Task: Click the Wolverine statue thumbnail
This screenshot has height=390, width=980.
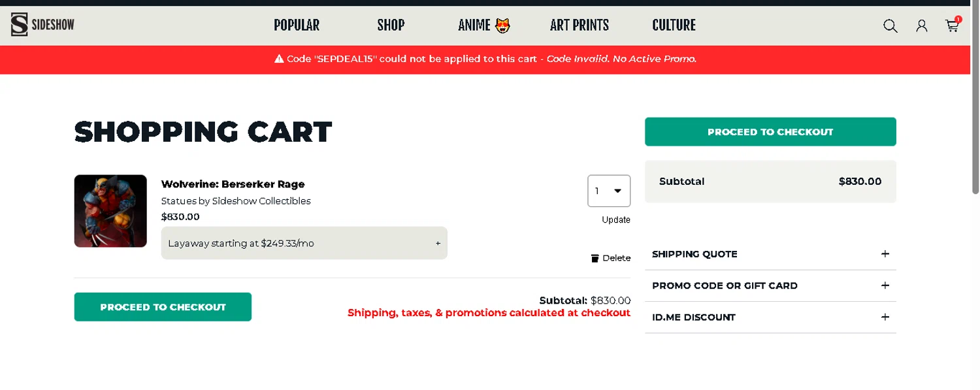Action: point(110,211)
